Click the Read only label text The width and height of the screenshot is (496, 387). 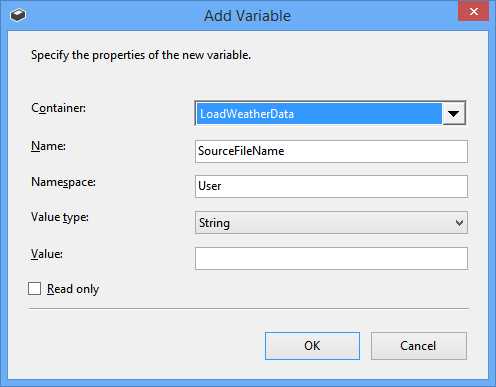[x=73, y=289]
